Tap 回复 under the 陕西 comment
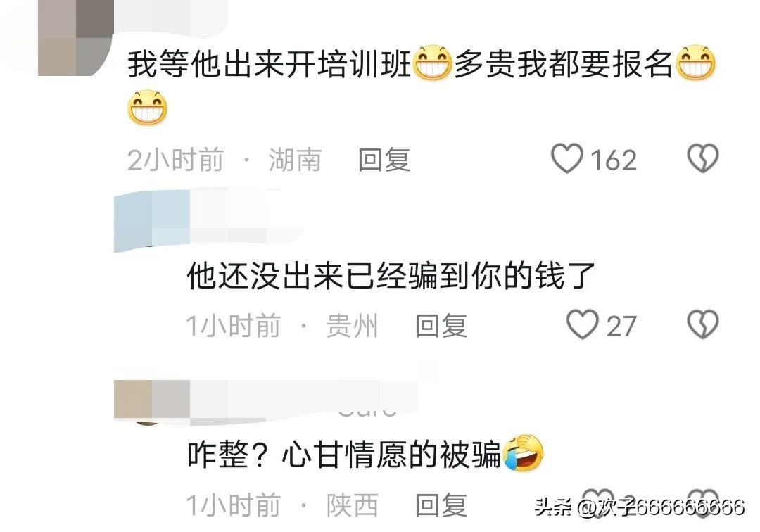The height and width of the screenshot is (532, 760). click(x=441, y=505)
